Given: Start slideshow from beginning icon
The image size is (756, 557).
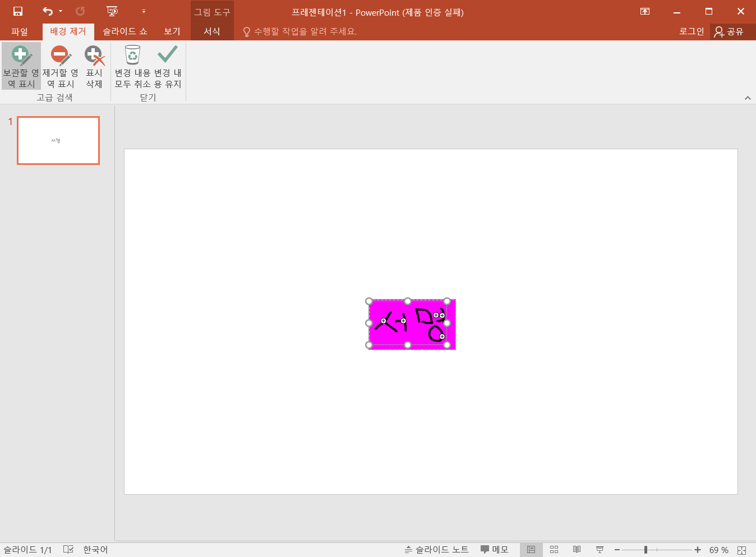Looking at the screenshot, I should 112,11.
